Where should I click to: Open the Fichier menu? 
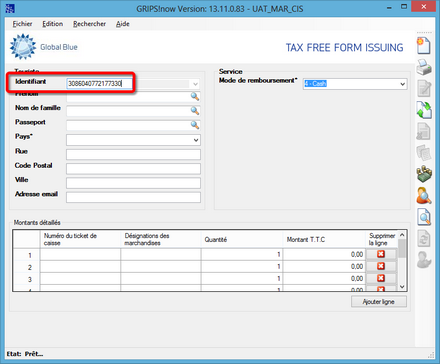[22, 24]
